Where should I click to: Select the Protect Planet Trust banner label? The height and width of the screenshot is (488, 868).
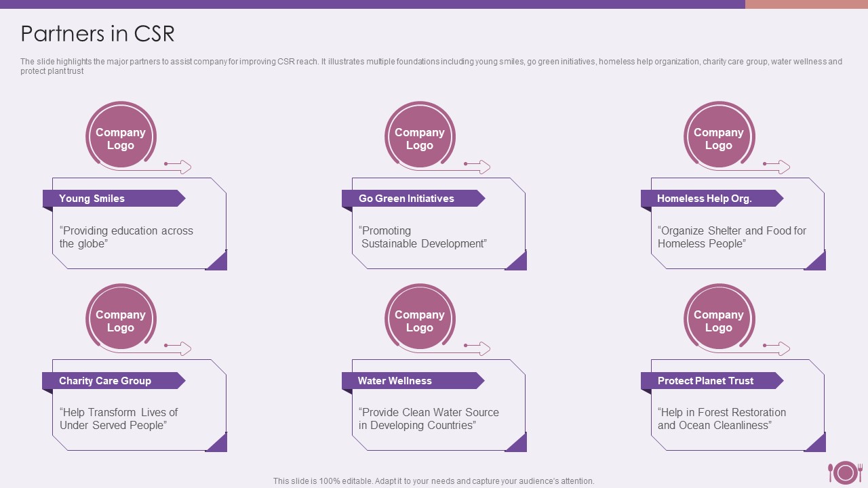pos(712,381)
